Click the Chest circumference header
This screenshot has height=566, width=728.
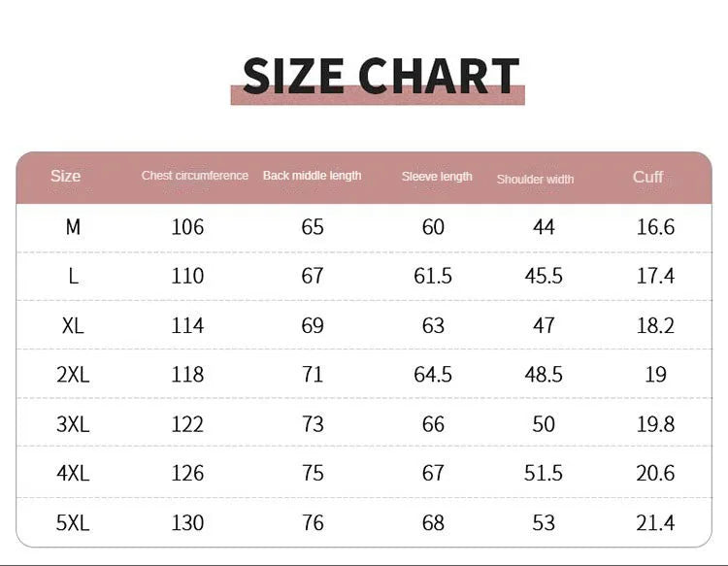194,176
